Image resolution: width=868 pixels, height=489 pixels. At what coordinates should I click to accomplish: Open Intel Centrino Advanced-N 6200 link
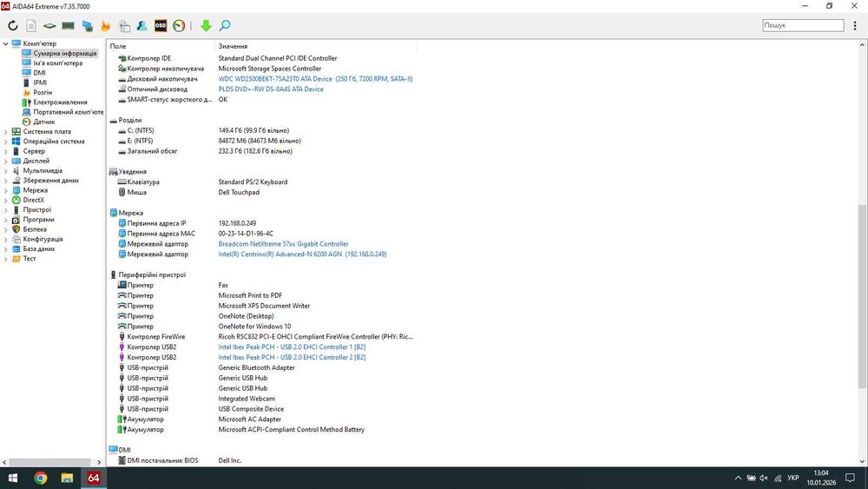302,254
